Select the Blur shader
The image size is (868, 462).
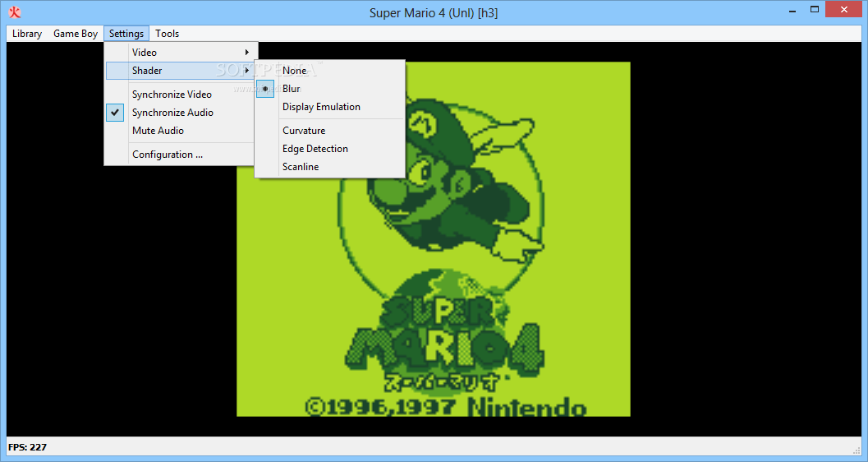point(330,89)
